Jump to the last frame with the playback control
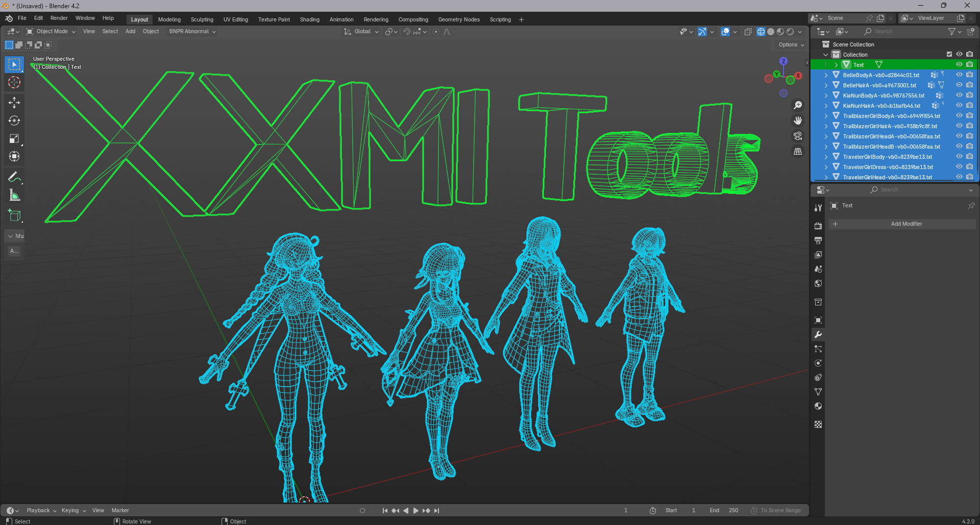This screenshot has height=525, width=980. 436,510
